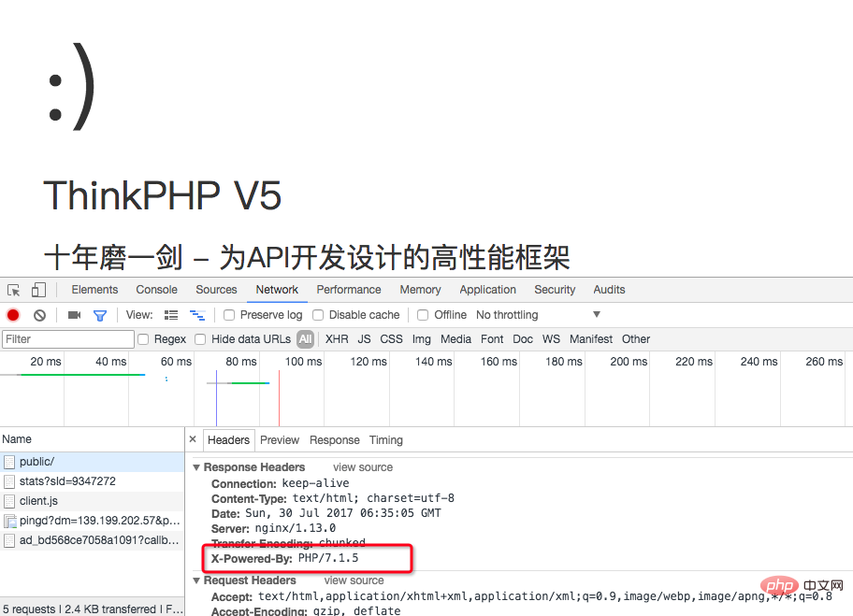This screenshot has width=853, height=616.
Task: Clear the network log icon
Action: tap(39, 315)
